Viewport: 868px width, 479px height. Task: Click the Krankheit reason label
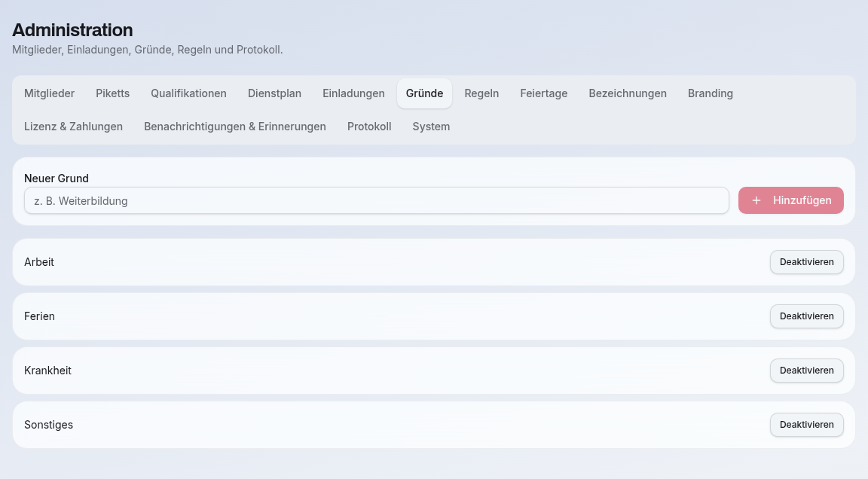pos(47,371)
